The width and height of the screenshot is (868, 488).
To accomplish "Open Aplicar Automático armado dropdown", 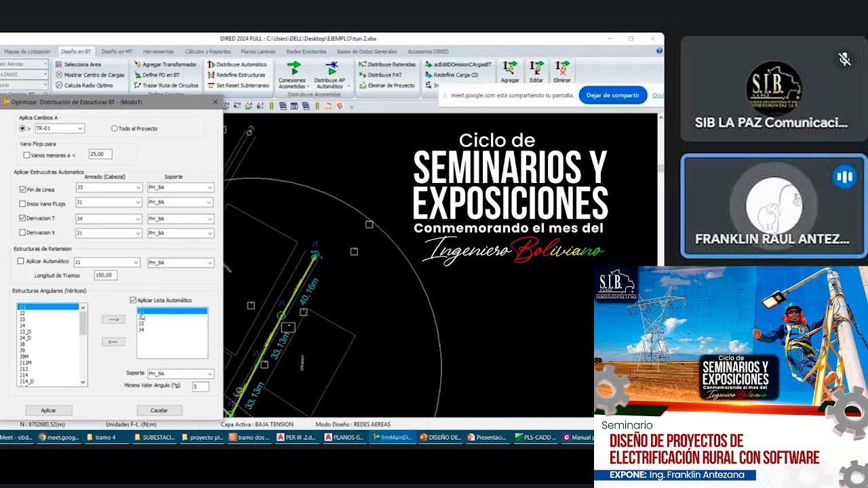I will (107, 262).
